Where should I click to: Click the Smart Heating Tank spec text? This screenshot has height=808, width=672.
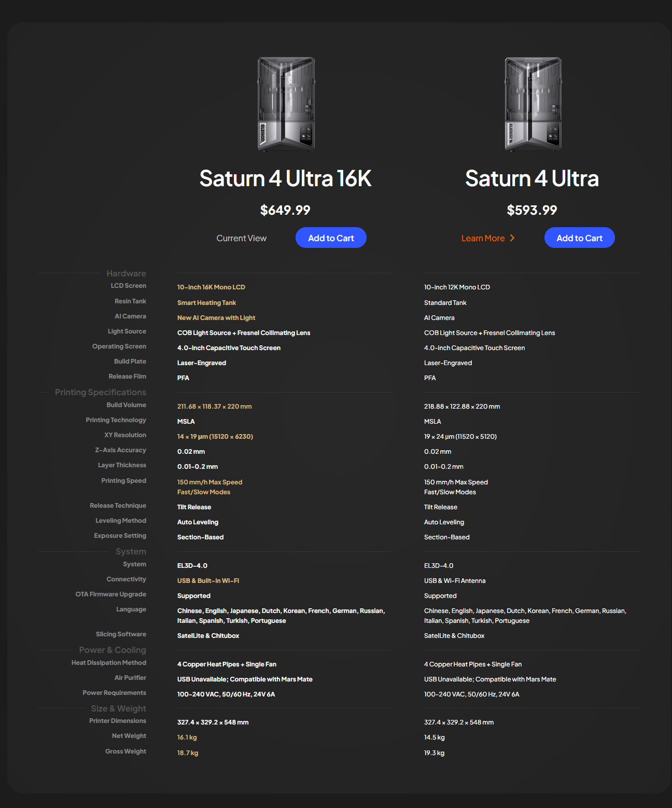pos(206,302)
